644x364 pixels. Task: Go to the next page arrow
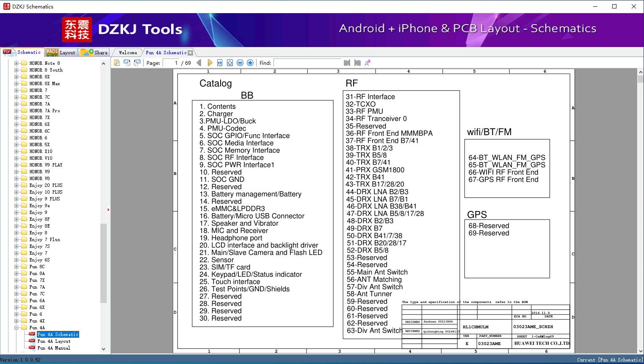210,63
